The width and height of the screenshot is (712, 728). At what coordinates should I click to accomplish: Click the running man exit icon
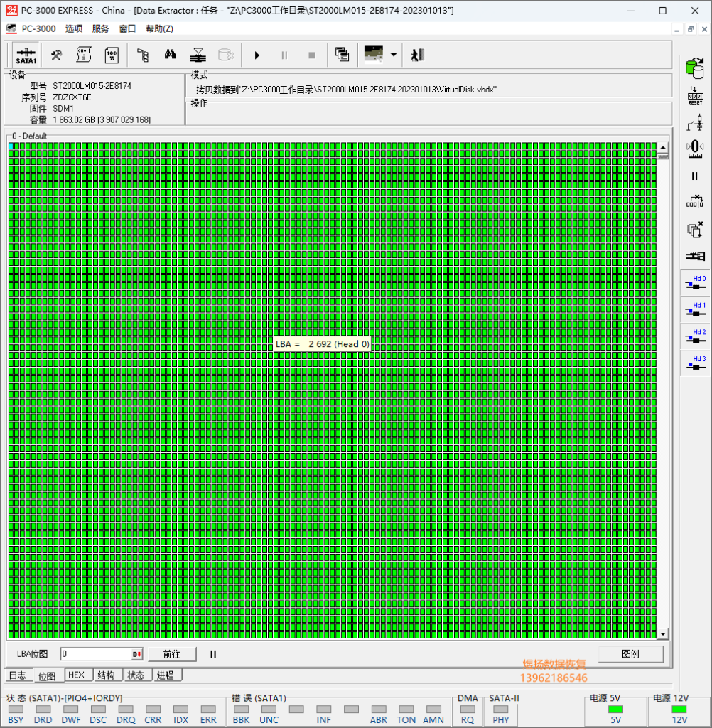pos(417,55)
